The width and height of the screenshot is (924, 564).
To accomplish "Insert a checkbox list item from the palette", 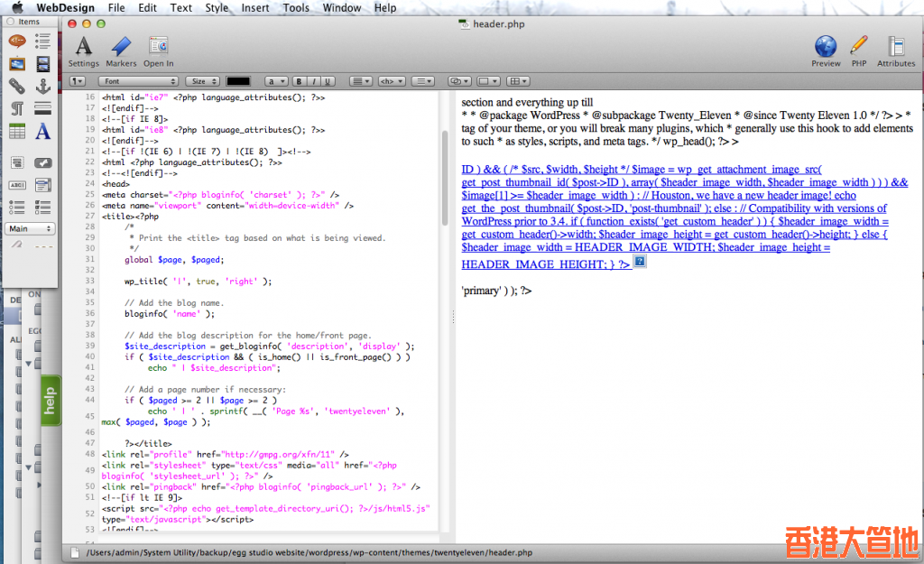I will pyautogui.click(x=42, y=208).
